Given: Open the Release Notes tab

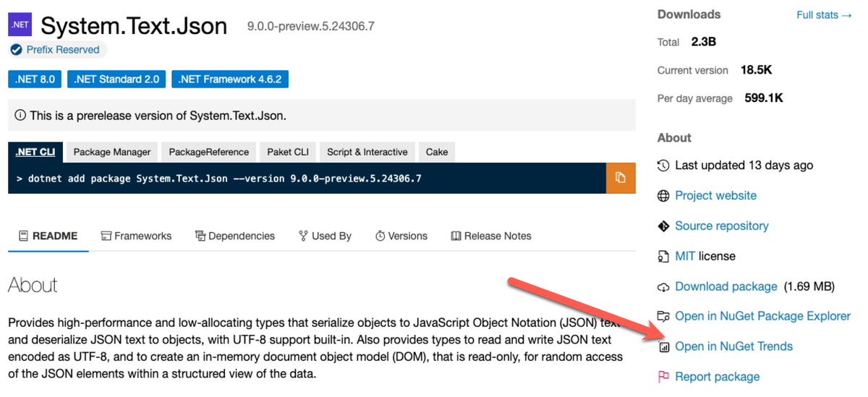Looking at the screenshot, I should [x=491, y=236].
